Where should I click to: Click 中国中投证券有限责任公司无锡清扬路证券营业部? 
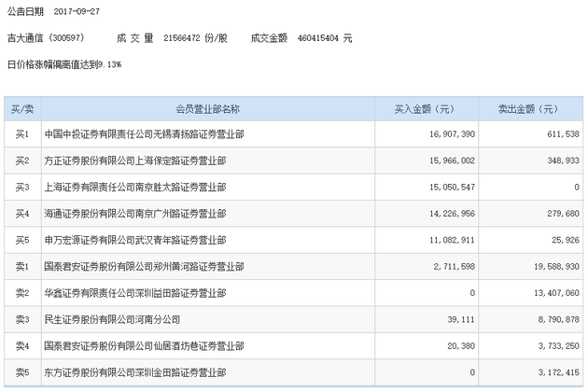(145, 133)
